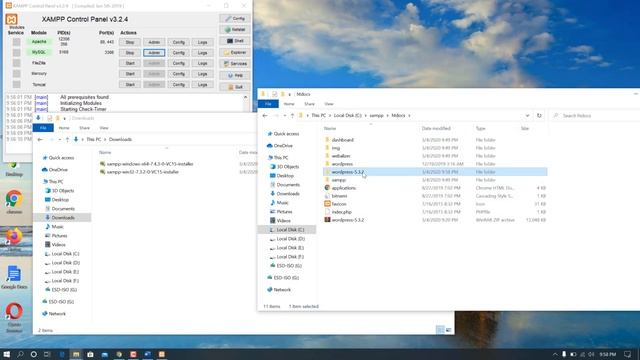Screen dimensions: 640x360
Task: Start the FileZilla module
Action: [130, 63]
